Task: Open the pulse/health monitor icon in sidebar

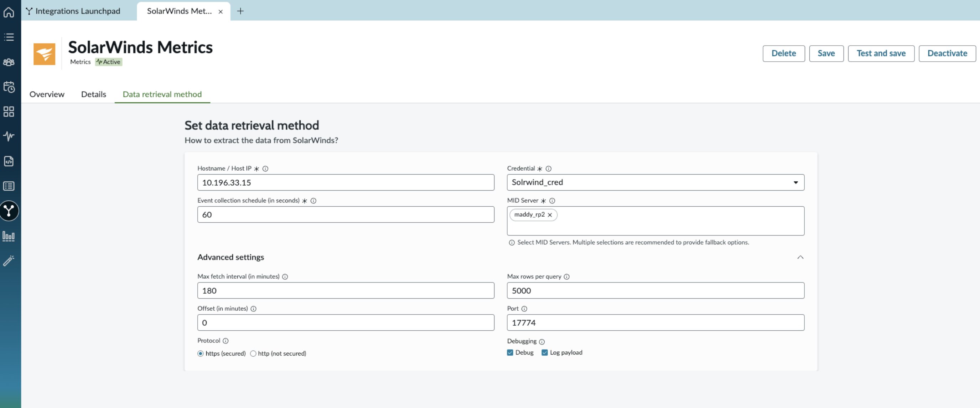Action: pos(9,136)
